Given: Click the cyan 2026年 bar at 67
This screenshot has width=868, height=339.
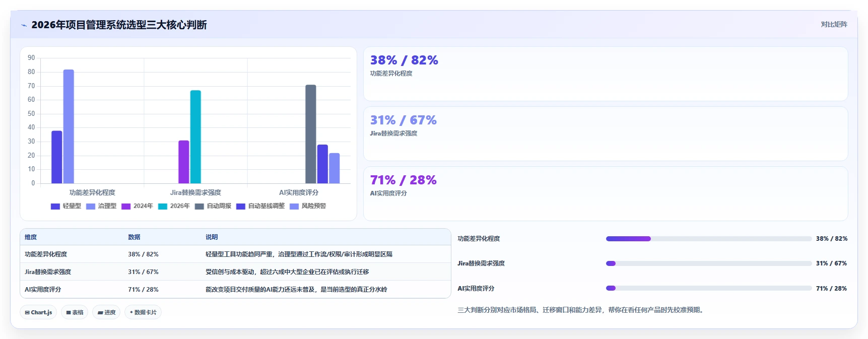Looking at the screenshot, I should tap(195, 137).
